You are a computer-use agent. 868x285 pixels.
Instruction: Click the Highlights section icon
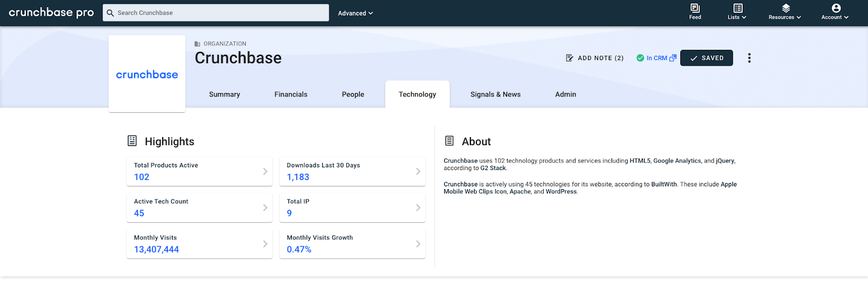click(132, 141)
